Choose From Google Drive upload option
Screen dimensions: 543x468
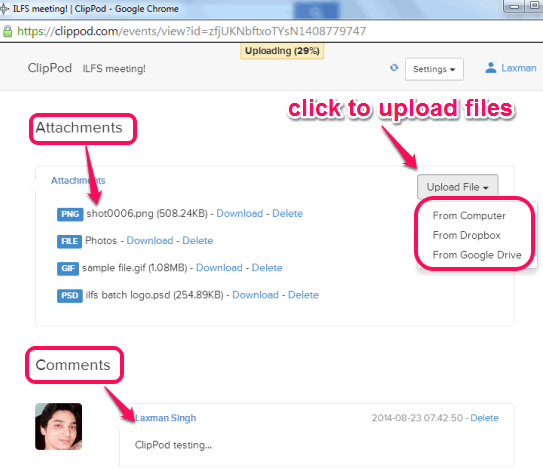click(x=477, y=255)
